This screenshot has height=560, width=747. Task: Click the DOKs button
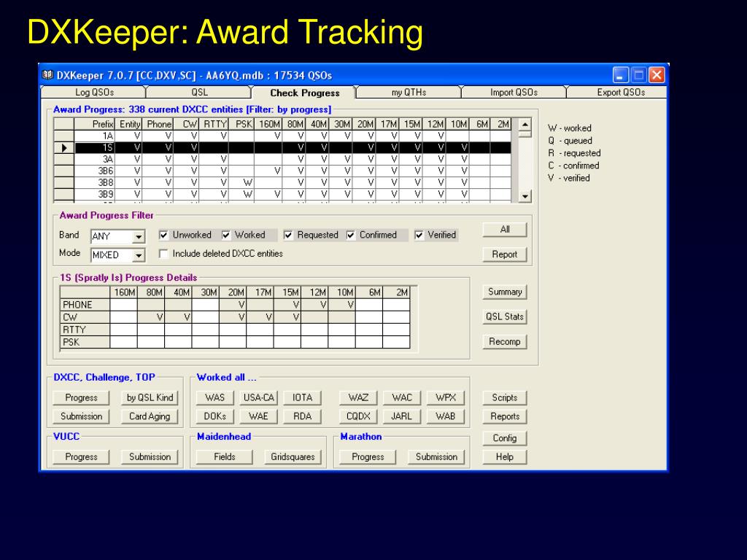click(x=215, y=416)
